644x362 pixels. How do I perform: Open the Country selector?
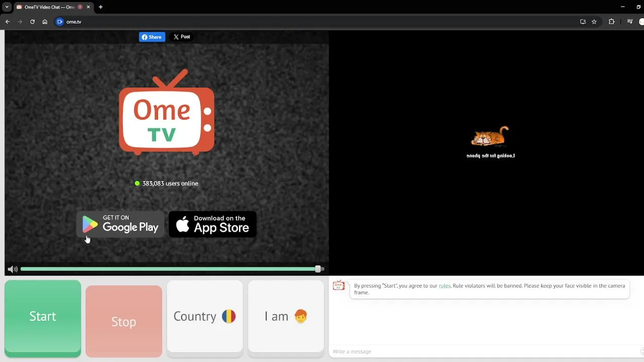[205, 318]
